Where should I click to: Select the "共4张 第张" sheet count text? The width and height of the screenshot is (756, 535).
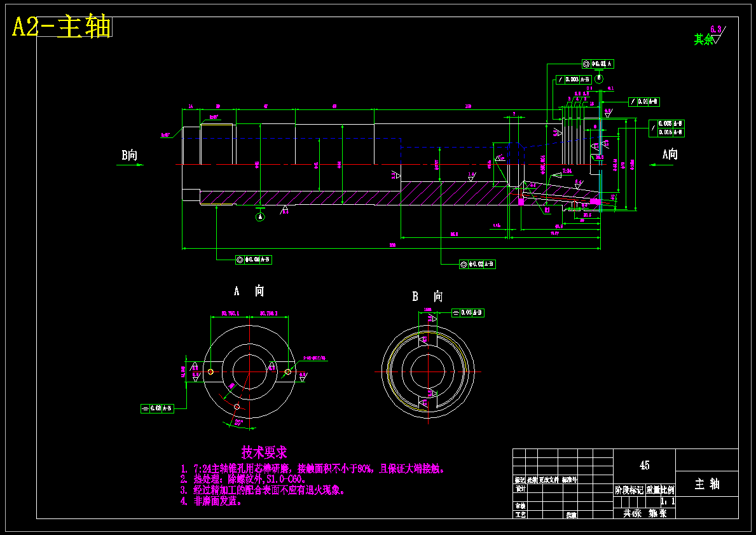[645, 514]
